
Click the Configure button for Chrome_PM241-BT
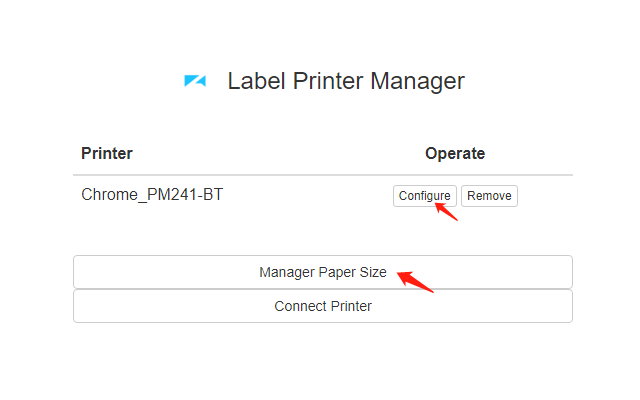pos(424,196)
